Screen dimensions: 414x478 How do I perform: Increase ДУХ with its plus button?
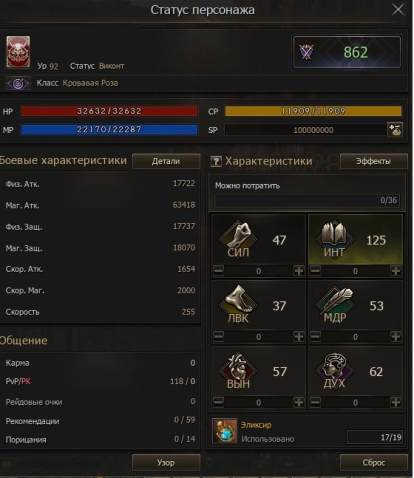coord(396,402)
